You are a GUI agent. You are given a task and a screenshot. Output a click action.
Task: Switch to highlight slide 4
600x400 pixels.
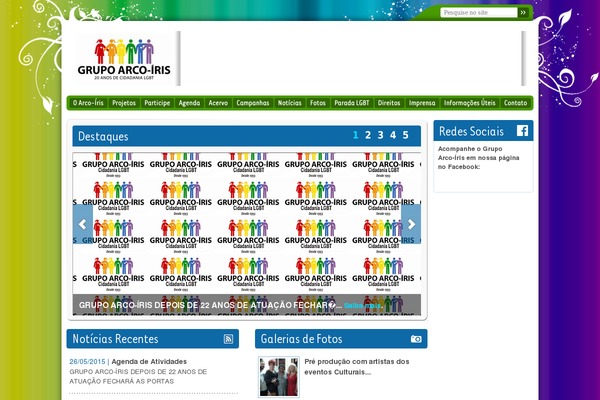(x=393, y=135)
